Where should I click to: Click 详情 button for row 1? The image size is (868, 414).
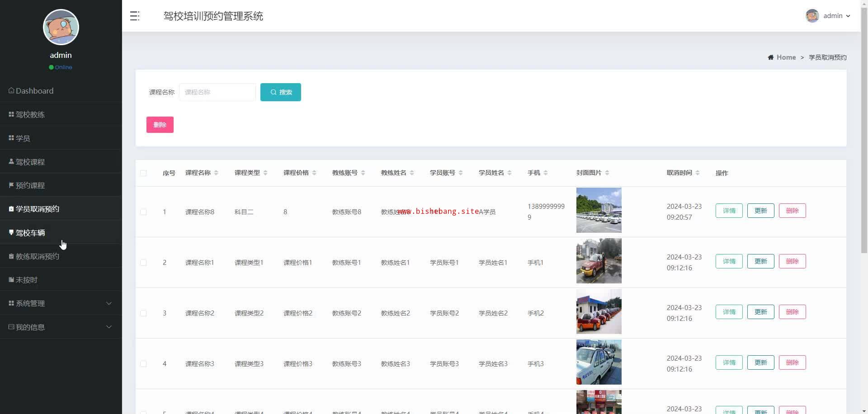pos(729,211)
